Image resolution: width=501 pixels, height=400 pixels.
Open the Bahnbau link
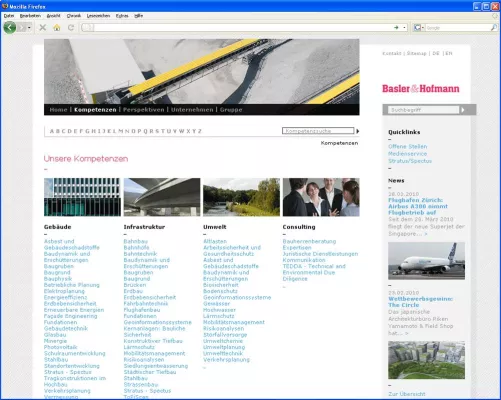(136, 241)
